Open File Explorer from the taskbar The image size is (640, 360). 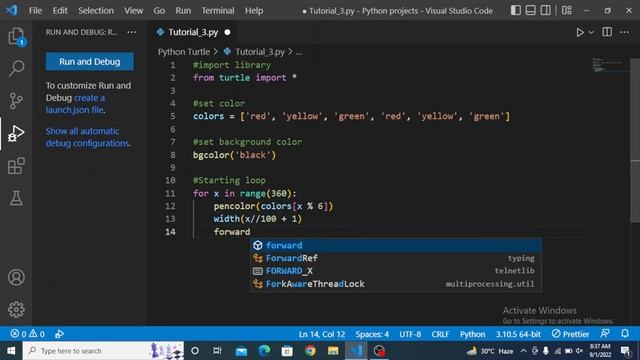[333, 351]
